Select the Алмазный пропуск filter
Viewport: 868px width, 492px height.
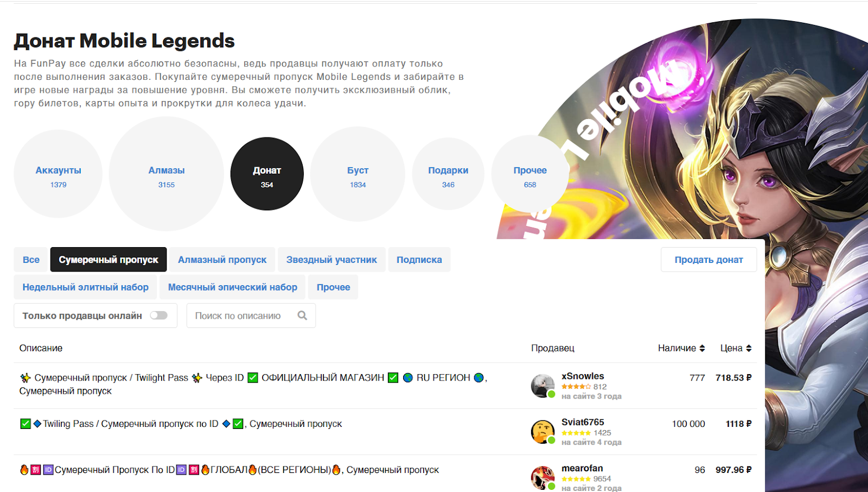[222, 260]
